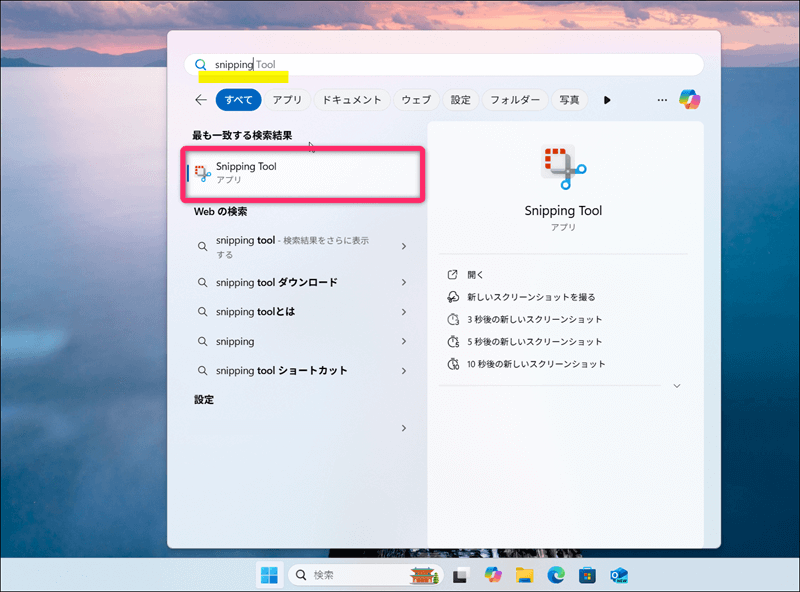
Task: Choose 新しいスクリーンショットを撮る action
Action: (x=530, y=297)
